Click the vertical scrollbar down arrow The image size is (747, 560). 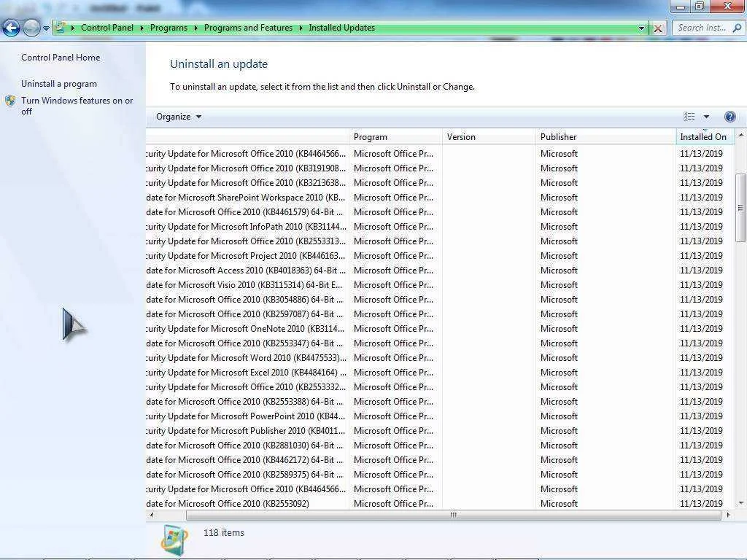(741, 503)
